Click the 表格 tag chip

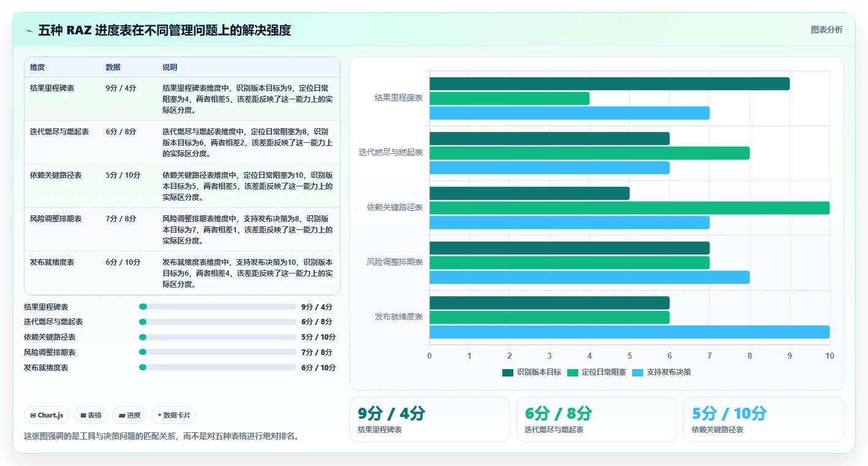coord(91,415)
